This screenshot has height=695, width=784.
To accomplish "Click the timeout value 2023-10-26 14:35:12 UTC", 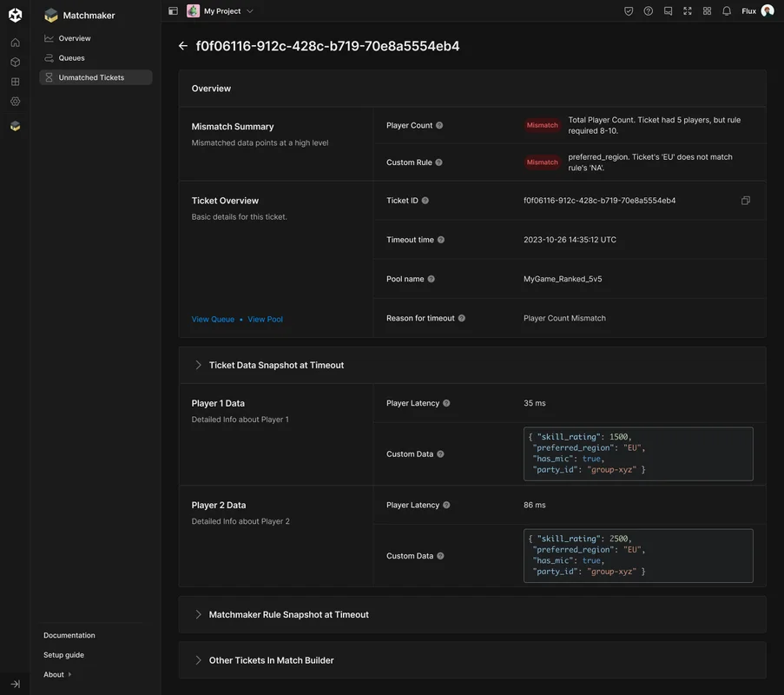I will [570, 240].
